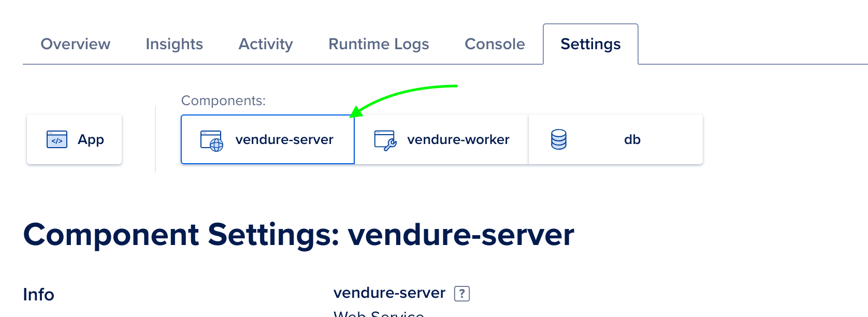Click the vendure-server name in Info

click(x=389, y=293)
